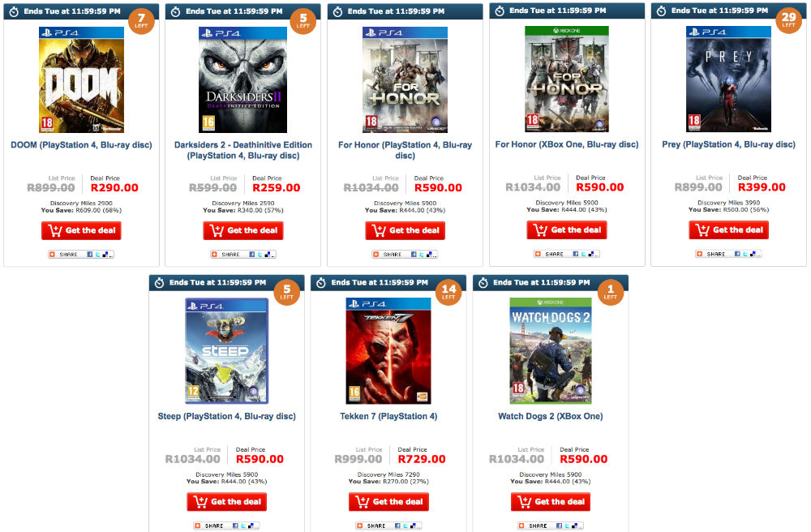
Task: Click the timer icon on the Steep deal
Action: (x=159, y=283)
